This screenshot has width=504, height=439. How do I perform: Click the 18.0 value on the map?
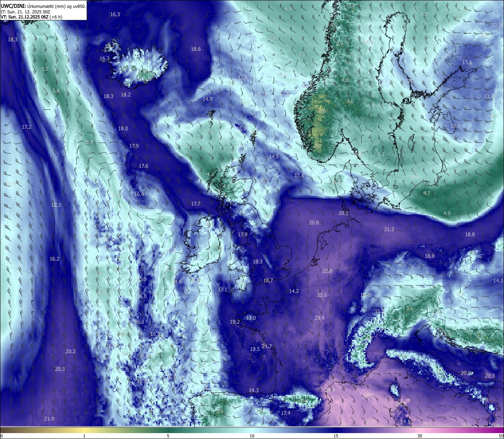(123, 129)
